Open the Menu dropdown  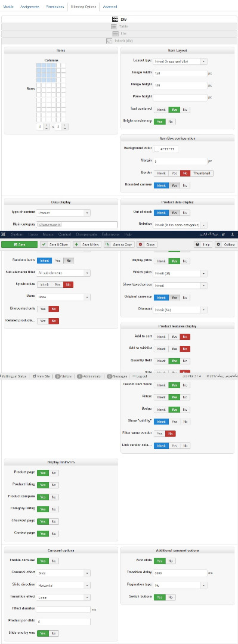pyautogui.click(x=64, y=297)
